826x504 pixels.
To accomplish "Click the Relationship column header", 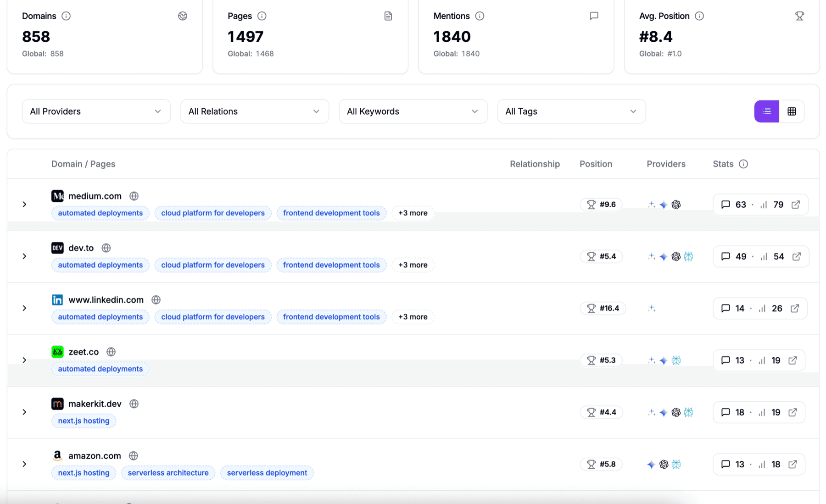I will (x=535, y=164).
